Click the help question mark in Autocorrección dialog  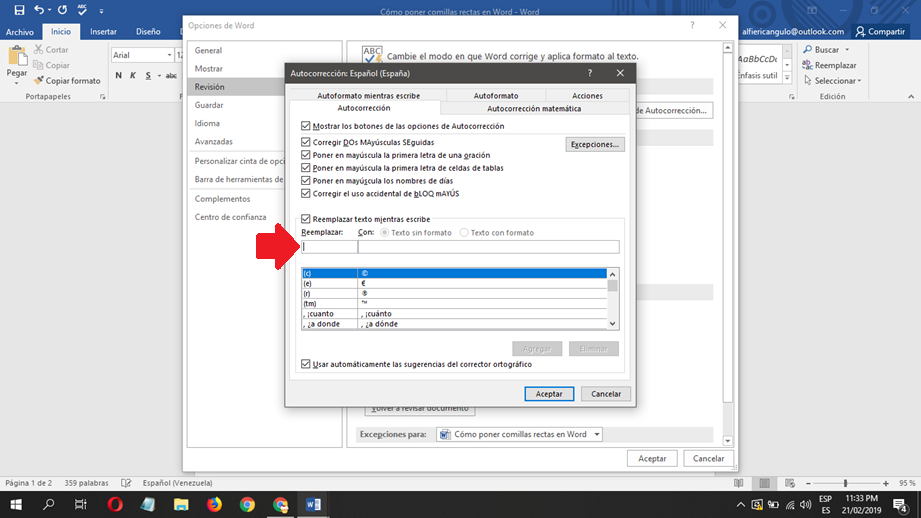coord(590,73)
